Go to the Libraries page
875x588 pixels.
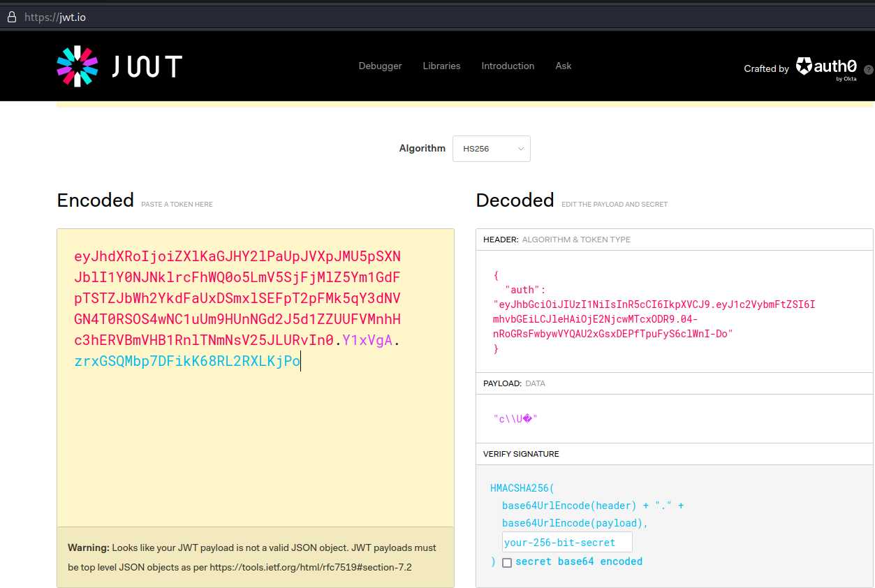(x=441, y=66)
